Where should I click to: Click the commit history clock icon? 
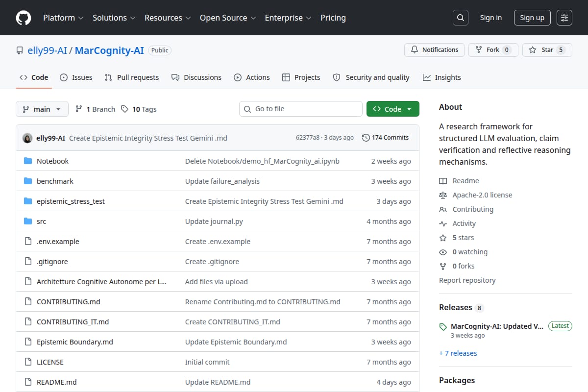point(366,138)
